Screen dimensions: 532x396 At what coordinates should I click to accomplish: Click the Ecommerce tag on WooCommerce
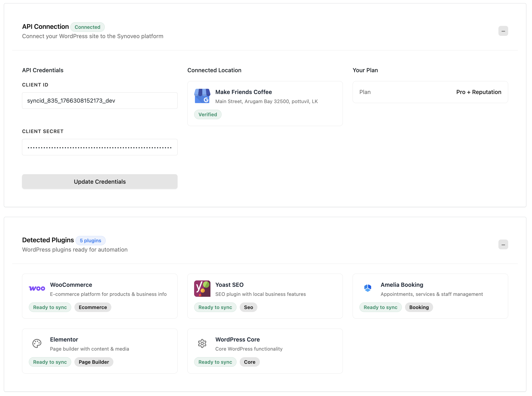(x=93, y=307)
